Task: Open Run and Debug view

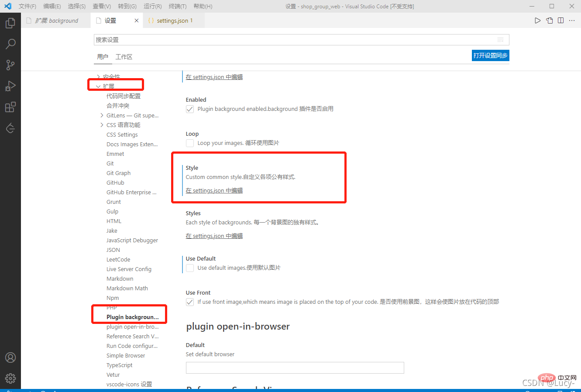Action: click(10, 86)
